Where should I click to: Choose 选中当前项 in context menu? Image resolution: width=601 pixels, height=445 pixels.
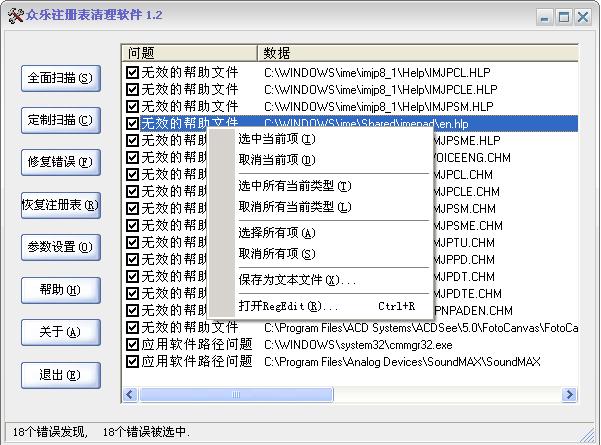click(276, 140)
